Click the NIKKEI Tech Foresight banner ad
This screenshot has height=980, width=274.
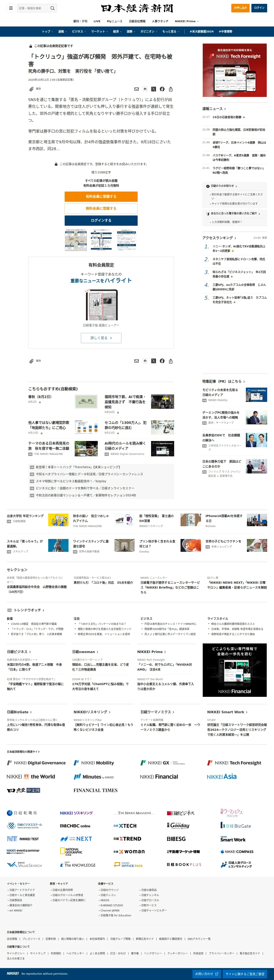coord(235,70)
